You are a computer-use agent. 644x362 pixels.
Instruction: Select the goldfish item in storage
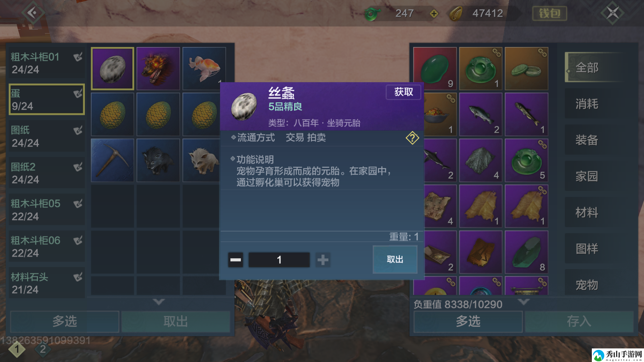coord(204,69)
